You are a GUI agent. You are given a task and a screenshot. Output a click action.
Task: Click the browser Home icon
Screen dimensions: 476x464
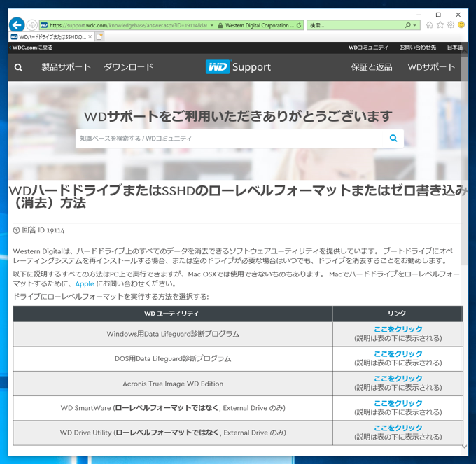point(429,25)
